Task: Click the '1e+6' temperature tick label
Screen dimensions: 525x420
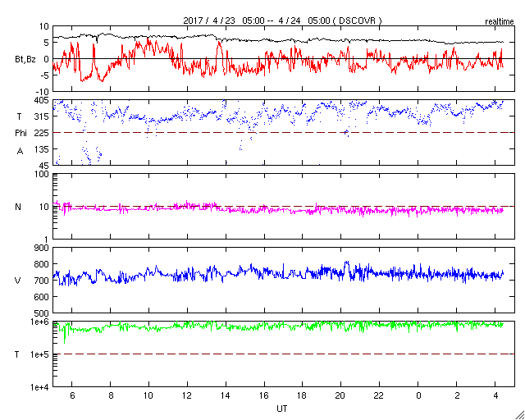Action: 40,322
